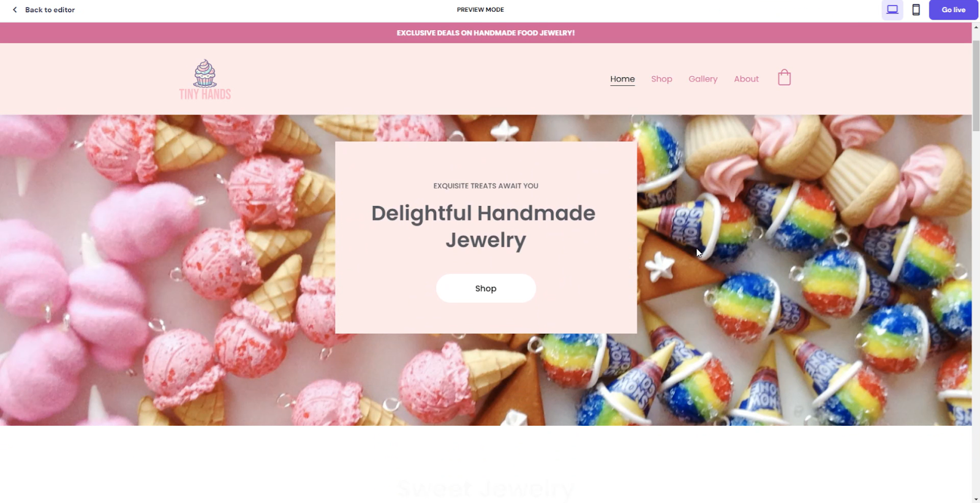980x503 pixels.
Task: Click the Exquisite Treats Await You text
Action: click(x=486, y=186)
